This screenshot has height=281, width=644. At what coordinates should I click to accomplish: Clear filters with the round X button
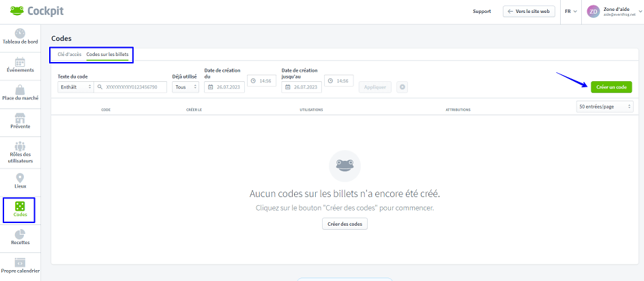coord(402,87)
